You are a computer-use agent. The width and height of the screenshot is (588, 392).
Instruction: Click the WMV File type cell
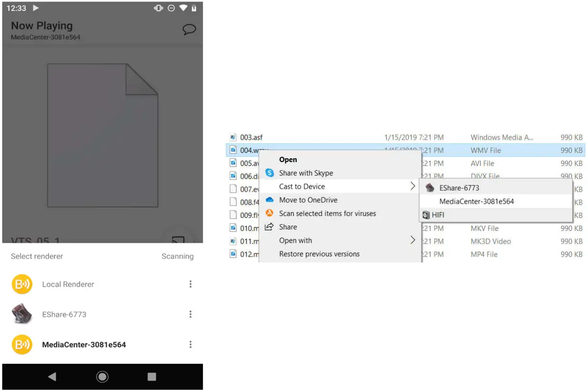486,150
